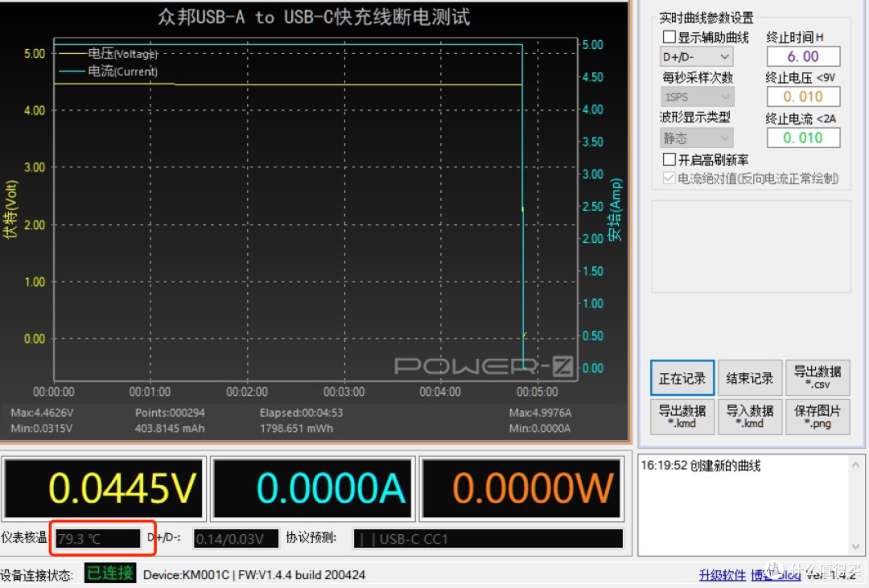Click the 0.0000A current readout
Image resolution: width=869 pixels, height=588 pixels.
pos(313,489)
